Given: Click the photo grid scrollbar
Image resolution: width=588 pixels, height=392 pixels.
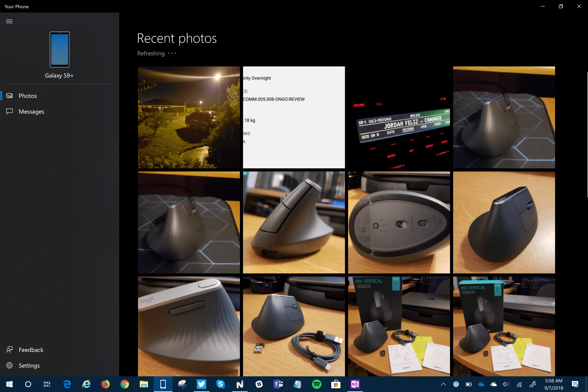Looking at the screenshot, I should (x=587, y=135).
